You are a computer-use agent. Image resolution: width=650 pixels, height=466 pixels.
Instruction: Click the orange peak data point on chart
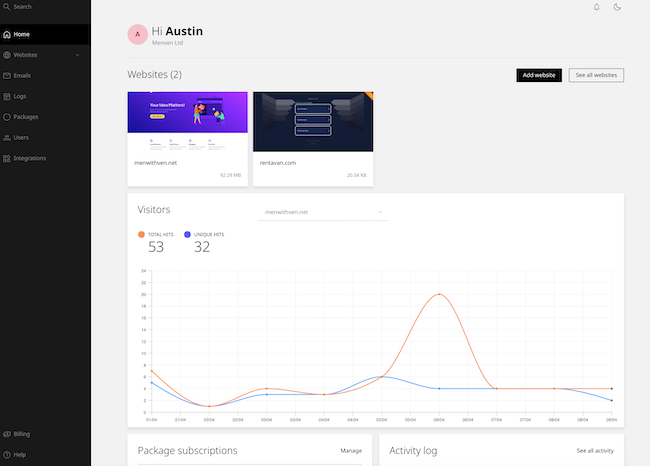point(438,295)
